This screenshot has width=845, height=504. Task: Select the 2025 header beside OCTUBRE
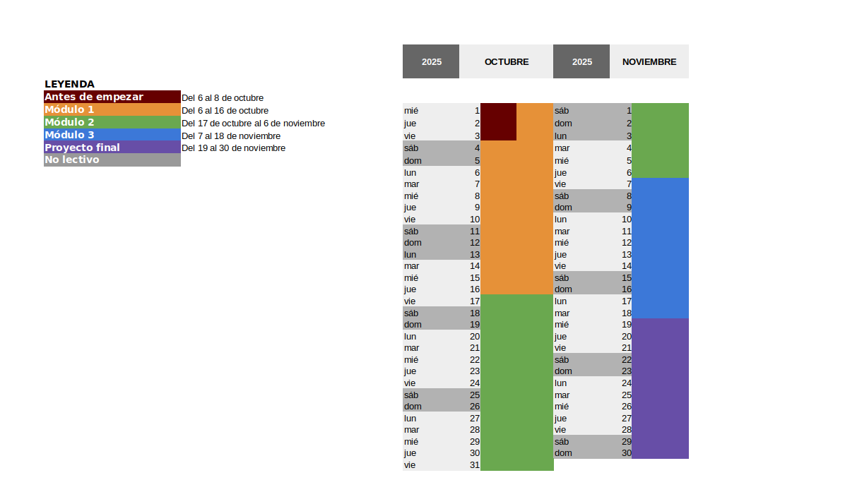430,61
